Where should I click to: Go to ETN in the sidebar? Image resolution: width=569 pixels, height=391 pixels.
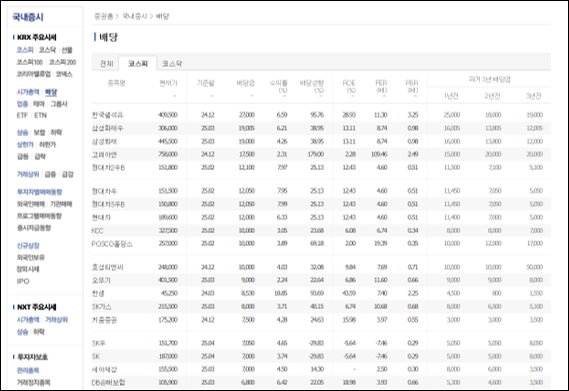[40, 115]
